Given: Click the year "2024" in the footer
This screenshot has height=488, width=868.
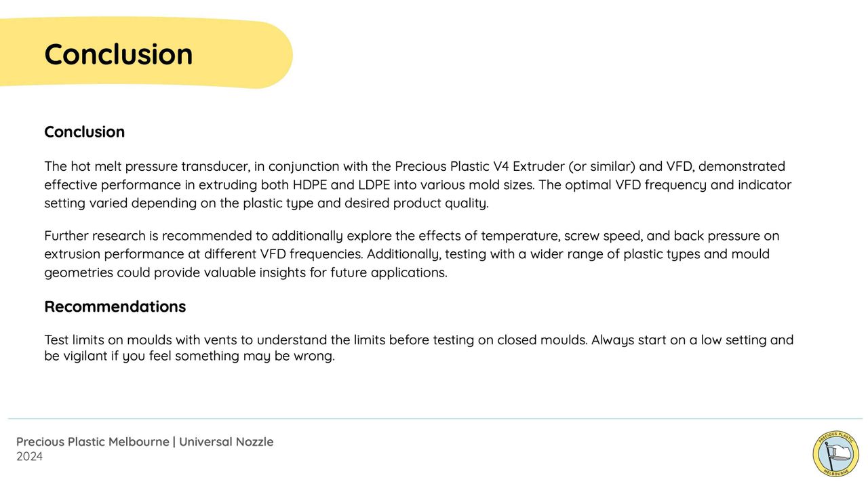Looking at the screenshot, I should click(x=30, y=457).
